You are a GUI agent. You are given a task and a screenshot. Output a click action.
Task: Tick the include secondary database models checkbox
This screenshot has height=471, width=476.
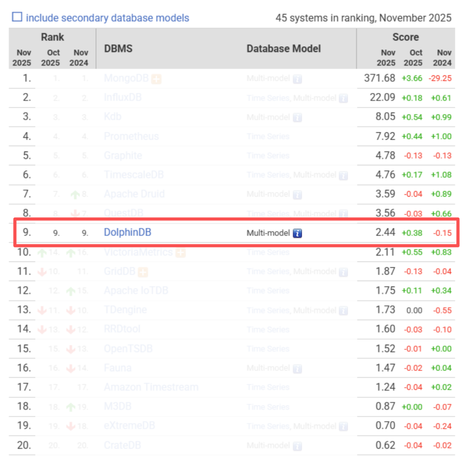(17, 17)
